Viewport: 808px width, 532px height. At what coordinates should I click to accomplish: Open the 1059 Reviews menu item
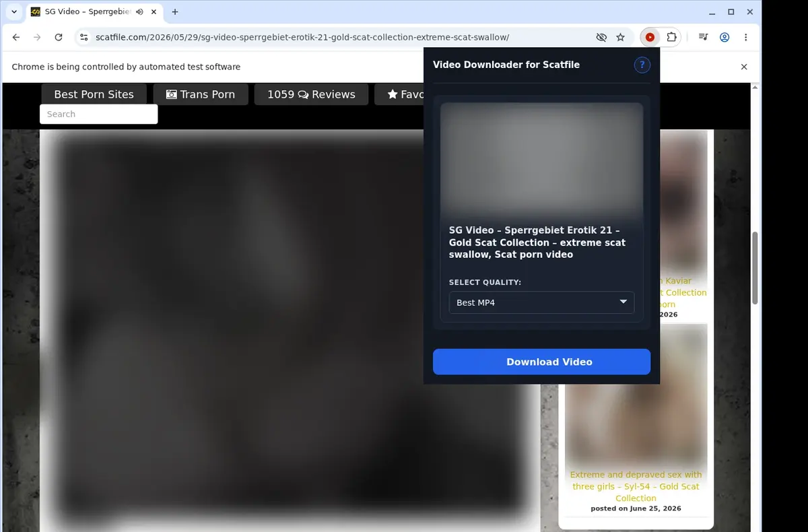tap(311, 94)
